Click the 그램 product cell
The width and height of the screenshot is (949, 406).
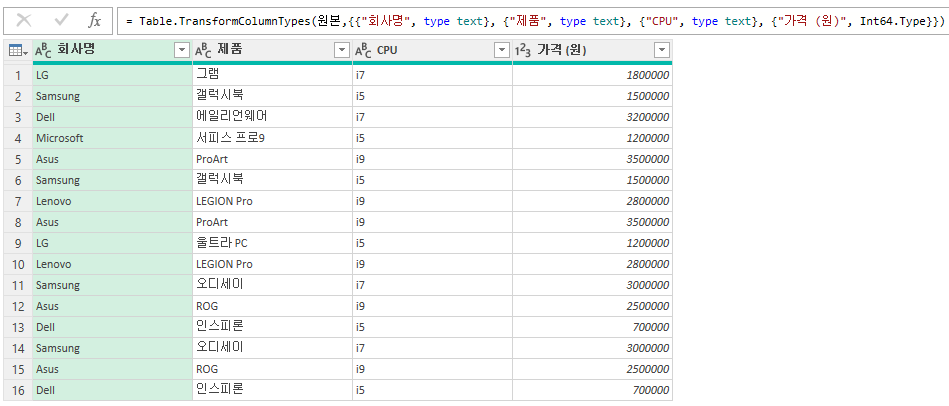pos(272,75)
